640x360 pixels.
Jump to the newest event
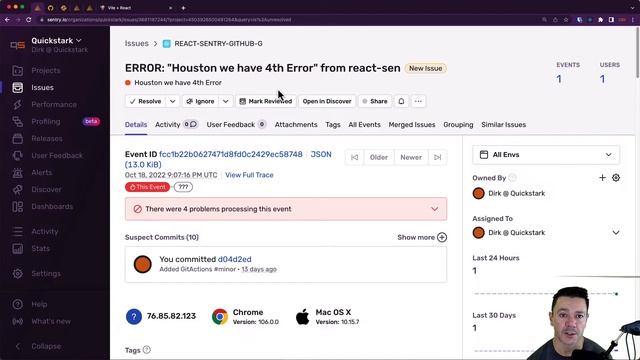click(x=438, y=158)
